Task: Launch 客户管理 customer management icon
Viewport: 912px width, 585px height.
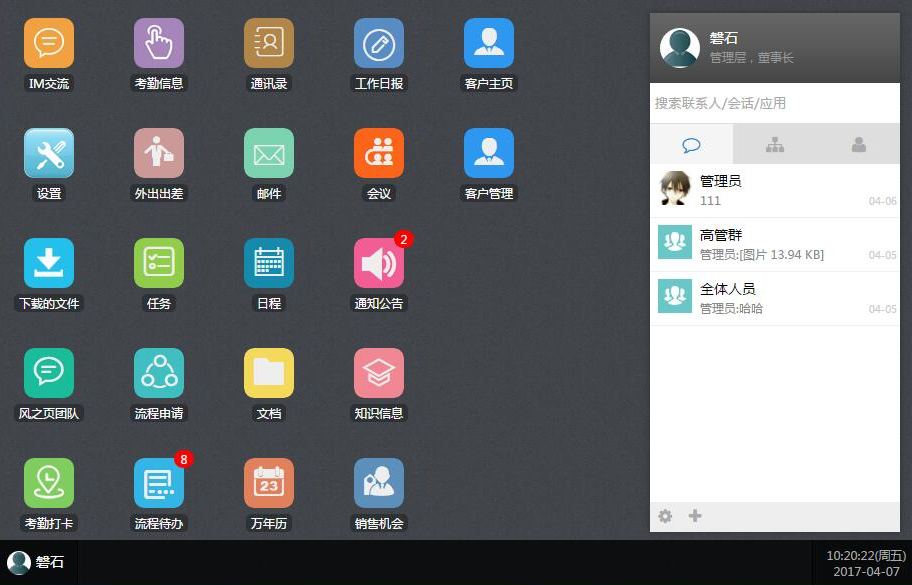Action: pos(489,153)
